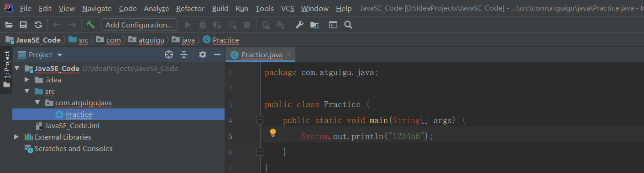Select JavaSE_Code.iml in the project tree
The image size is (644, 173).
tap(72, 125)
